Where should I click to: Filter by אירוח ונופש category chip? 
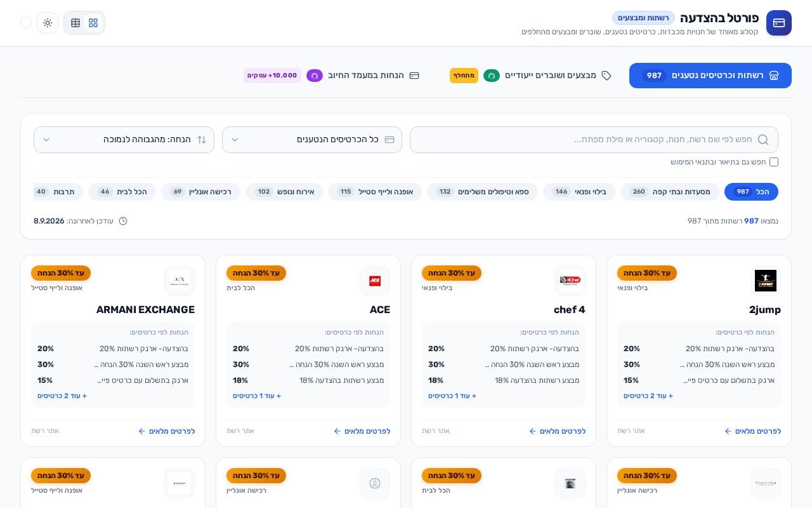284,192
